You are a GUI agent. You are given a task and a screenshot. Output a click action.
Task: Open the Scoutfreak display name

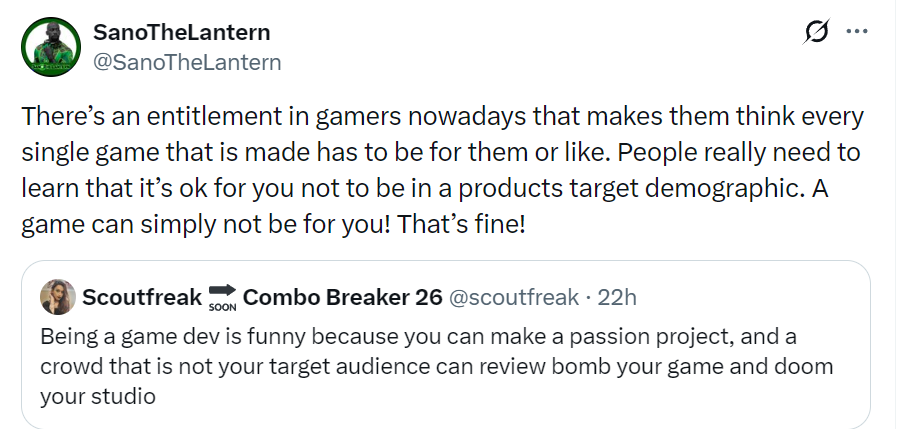click(x=142, y=297)
